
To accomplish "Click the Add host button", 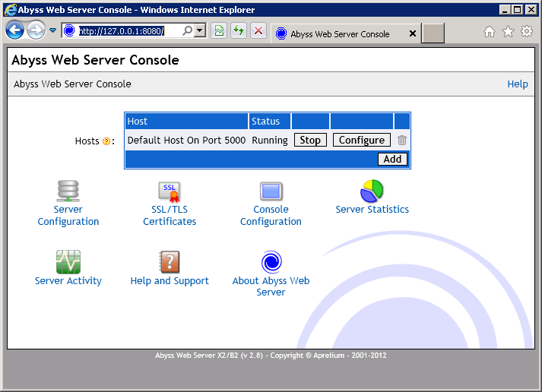I will (x=392, y=160).
